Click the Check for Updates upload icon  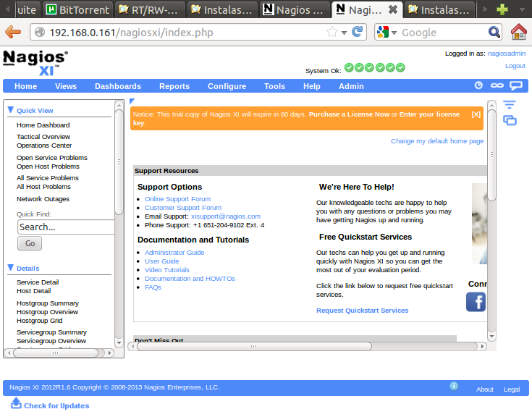point(16,404)
